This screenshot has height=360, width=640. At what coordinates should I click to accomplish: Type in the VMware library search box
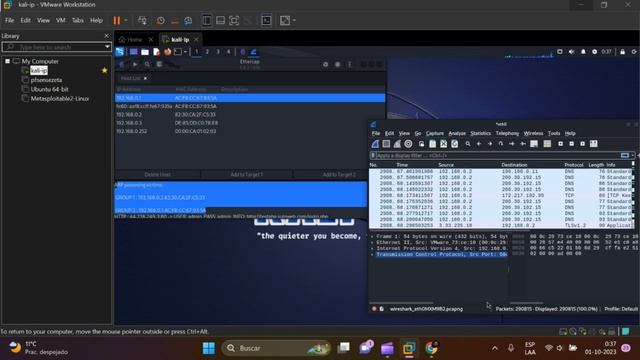point(54,47)
